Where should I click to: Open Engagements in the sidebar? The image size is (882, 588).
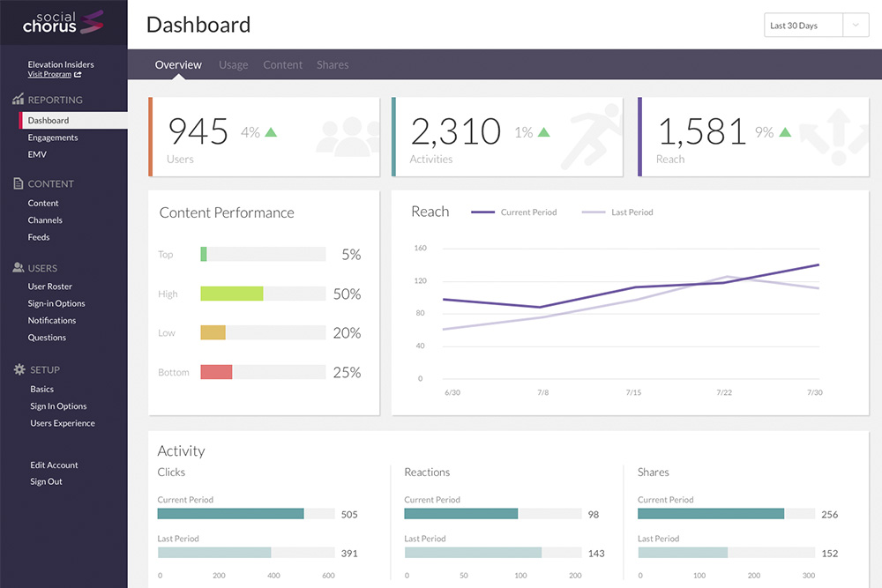[53, 138]
